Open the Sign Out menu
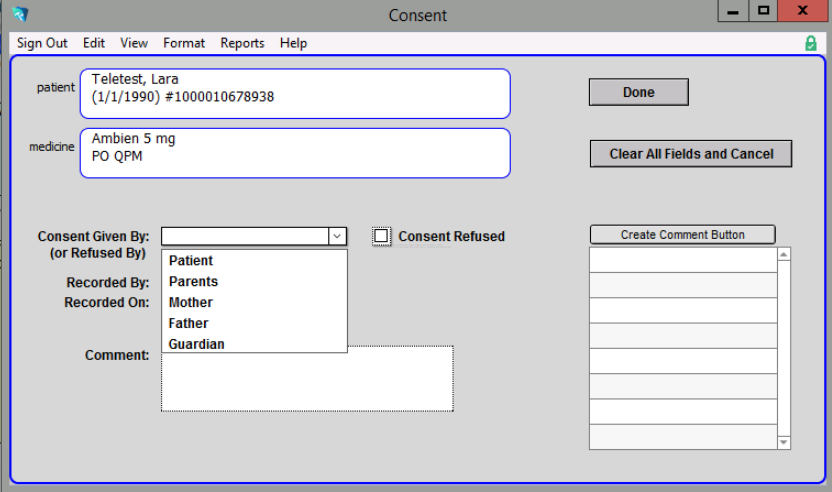The image size is (832, 492). point(42,43)
